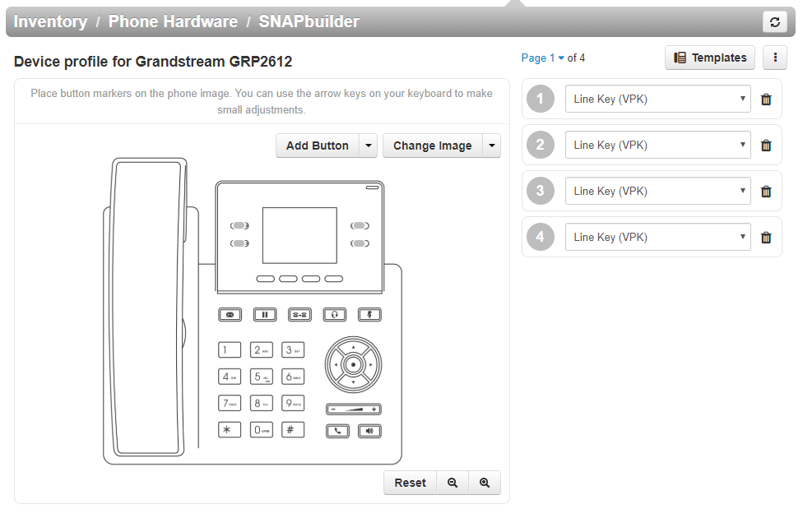The image size is (803, 532).
Task: Go to Inventory breadcrumb
Action: click(51, 21)
